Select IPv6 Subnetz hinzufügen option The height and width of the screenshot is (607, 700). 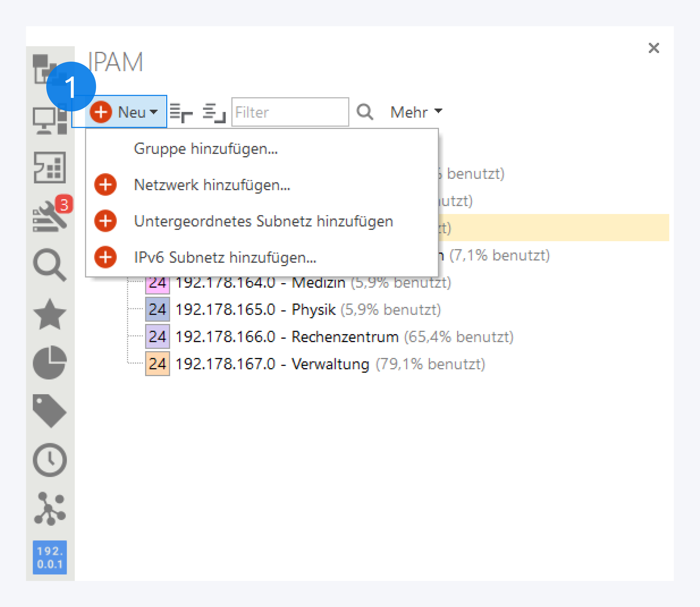225,258
